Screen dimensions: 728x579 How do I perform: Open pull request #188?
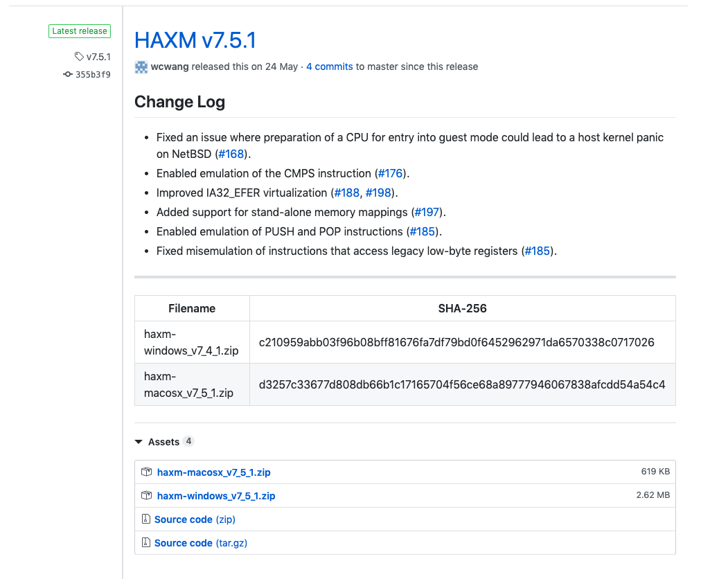(x=347, y=193)
